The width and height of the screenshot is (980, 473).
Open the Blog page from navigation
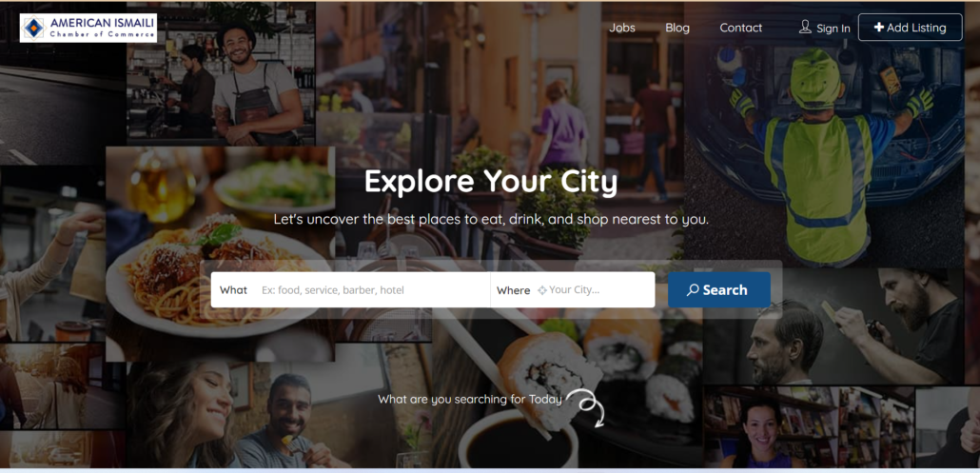(677, 28)
